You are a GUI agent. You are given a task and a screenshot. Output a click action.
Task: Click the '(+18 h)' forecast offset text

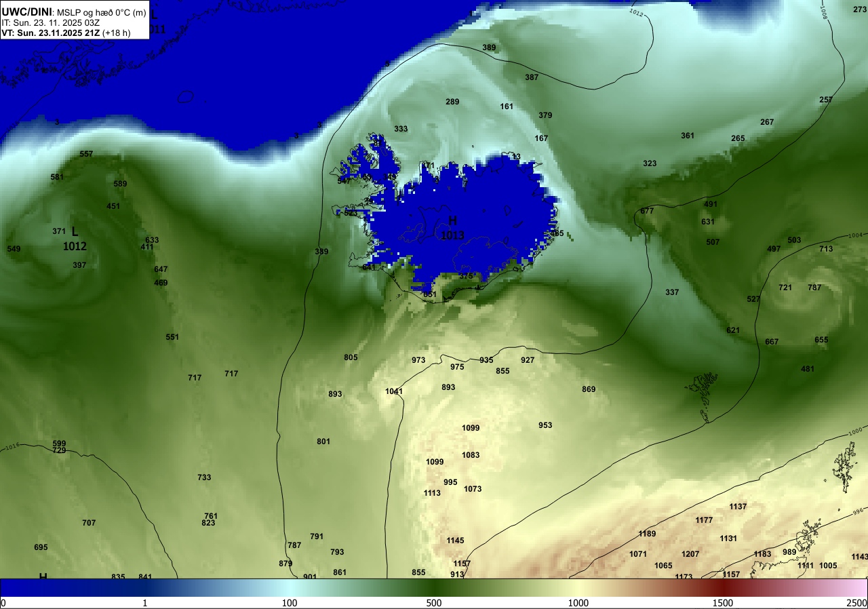117,32
